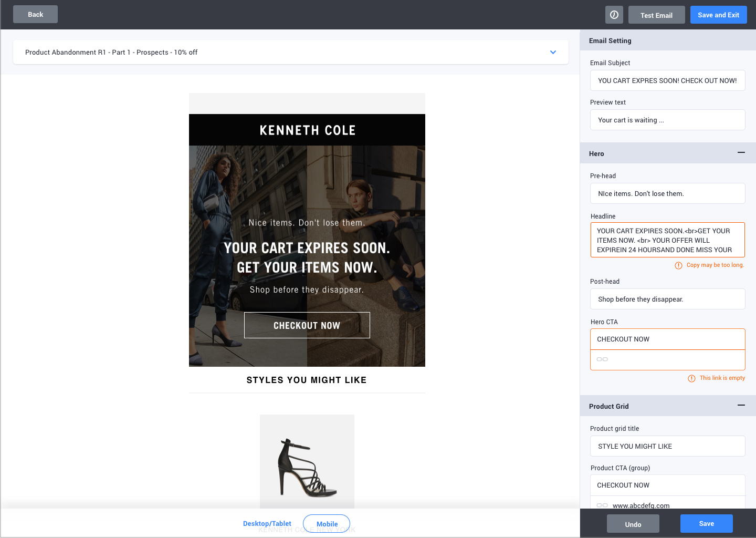Edit the Pre-head field

tap(668, 193)
